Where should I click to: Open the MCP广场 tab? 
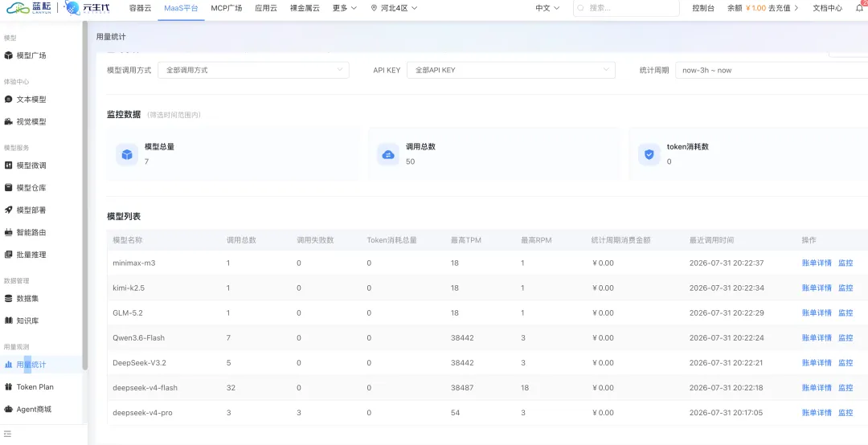coord(227,8)
